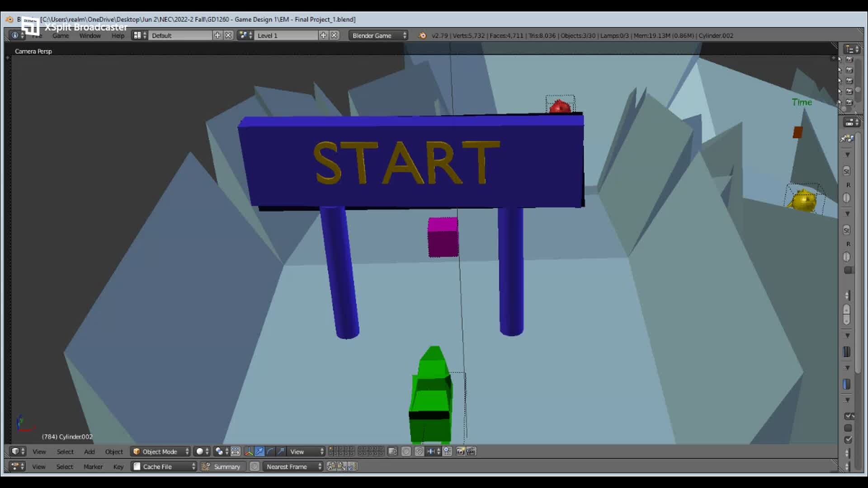Image resolution: width=868 pixels, height=488 pixels.
Task: Open the Blender Game engine dropdown
Action: point(378,35)
